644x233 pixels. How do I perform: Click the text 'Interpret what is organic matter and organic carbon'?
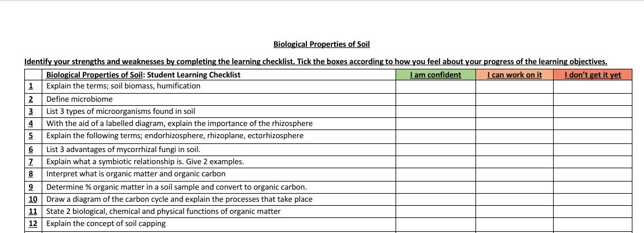coord(136,174)
